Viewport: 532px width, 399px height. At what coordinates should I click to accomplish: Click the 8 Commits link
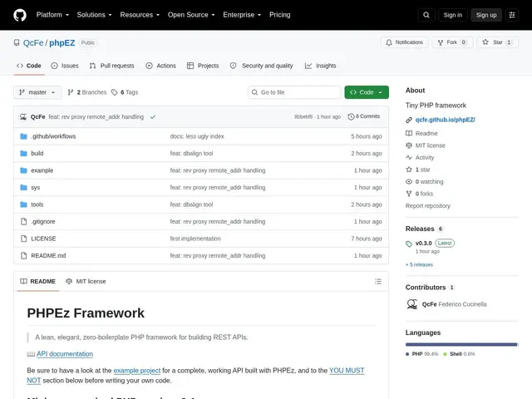364,116
